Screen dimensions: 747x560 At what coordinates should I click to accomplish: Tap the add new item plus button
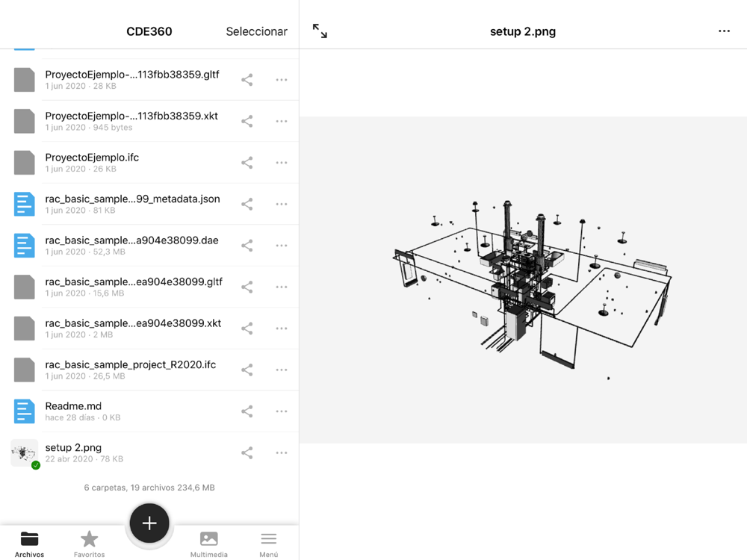coord(149,523)
